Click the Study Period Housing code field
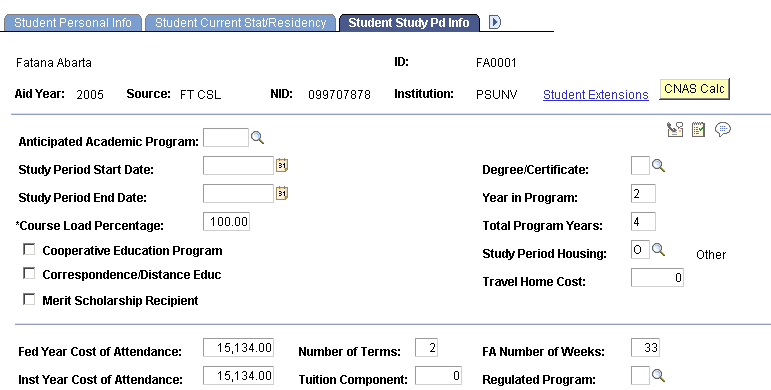 pos(640,250)
